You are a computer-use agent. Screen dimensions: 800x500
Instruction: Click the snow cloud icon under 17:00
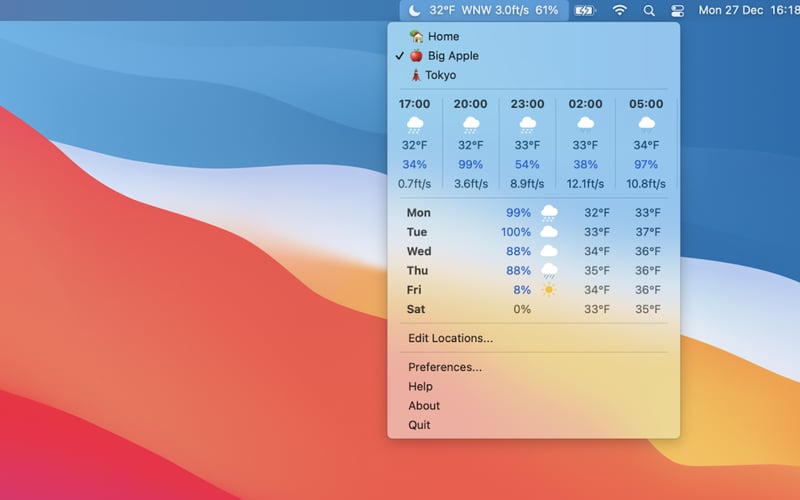click(x=414, y=124)
